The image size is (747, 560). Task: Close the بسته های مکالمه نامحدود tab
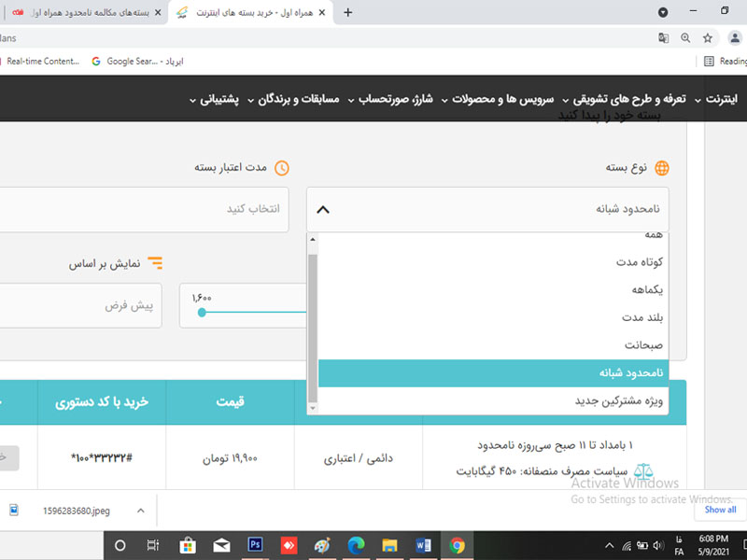[158, 13]
